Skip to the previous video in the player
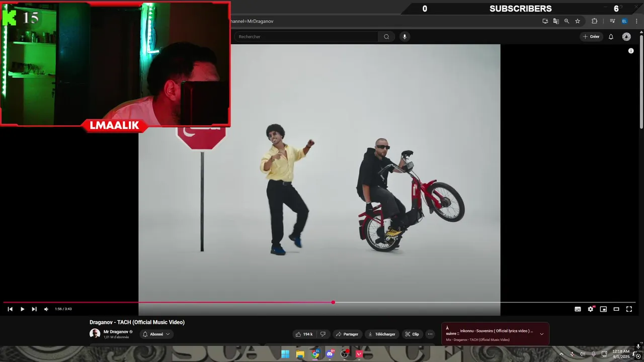Image resolution: width=644 pixels, height=362 pixels. click(x=10, y=309)
